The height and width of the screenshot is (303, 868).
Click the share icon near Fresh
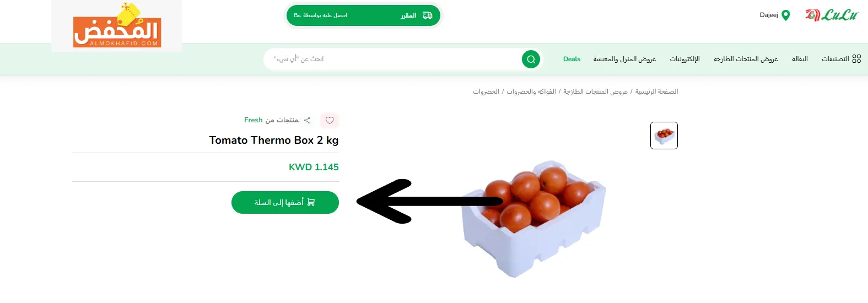pos(307,120)
